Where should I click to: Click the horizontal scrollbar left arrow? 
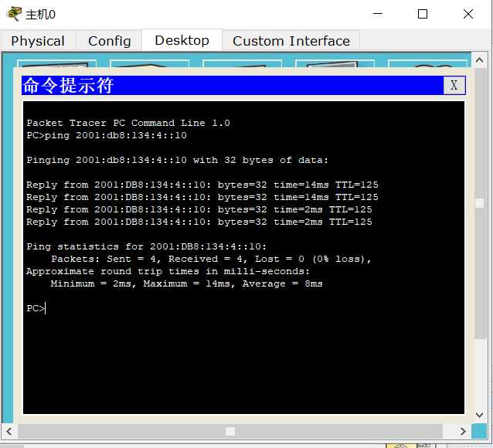[9, 431]
